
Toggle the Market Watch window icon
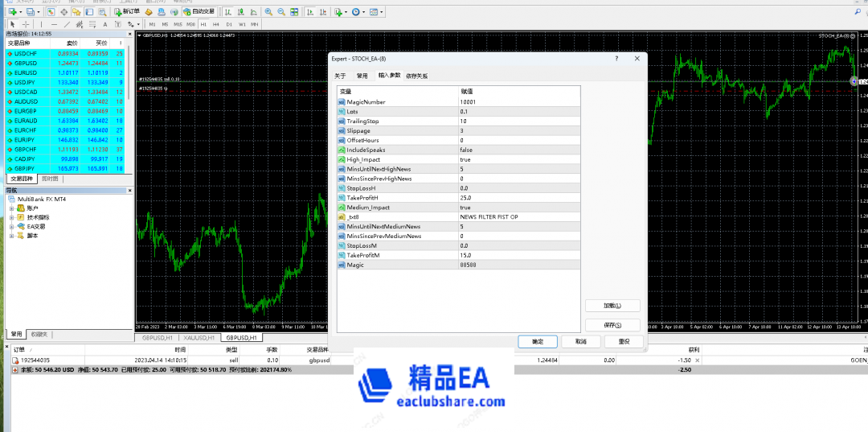point(51,11)
